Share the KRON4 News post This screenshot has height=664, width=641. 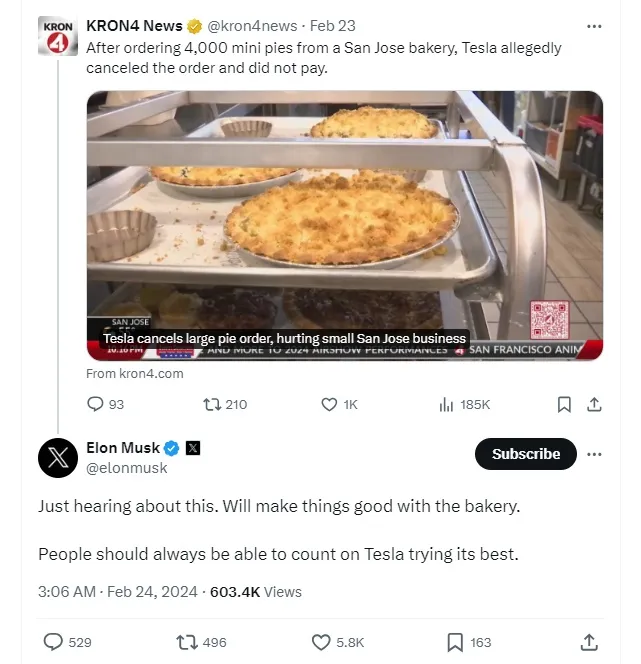click(593, 404)
